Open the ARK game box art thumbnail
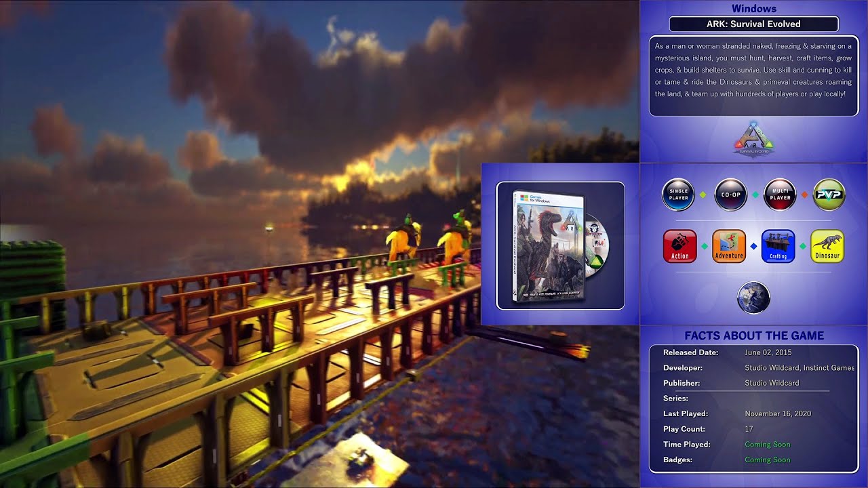Viewport: 868px width, 488px height. click(x=560, y=245)
